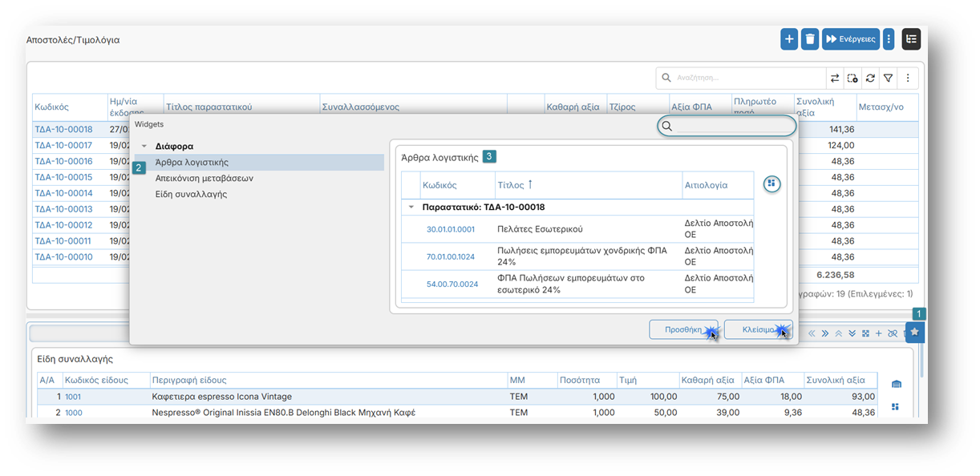Go to last record with double-right arrows
Screen dimensions: 980x476
[x=825, y=333]
